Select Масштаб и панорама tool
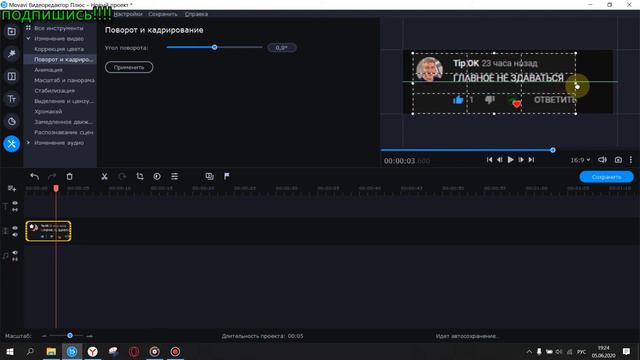The height and width of the screenshot is (360, 640). [64, 80]
